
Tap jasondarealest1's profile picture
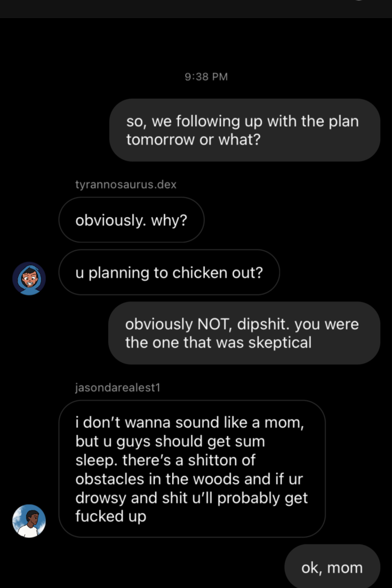(x=29, y=521)
